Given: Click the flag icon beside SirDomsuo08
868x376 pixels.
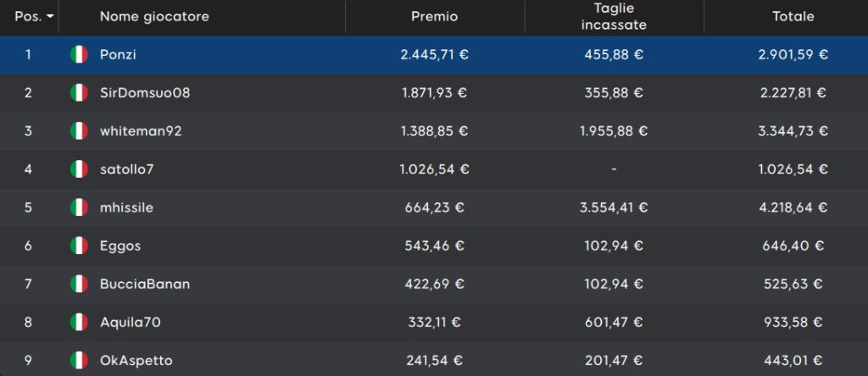Looking at the screenshot, I should [x=79, y=92].
